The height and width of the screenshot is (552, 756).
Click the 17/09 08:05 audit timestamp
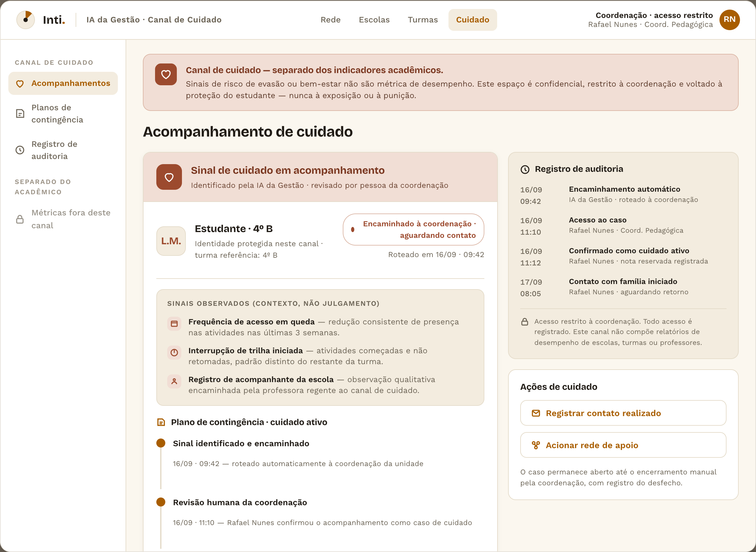531,288
